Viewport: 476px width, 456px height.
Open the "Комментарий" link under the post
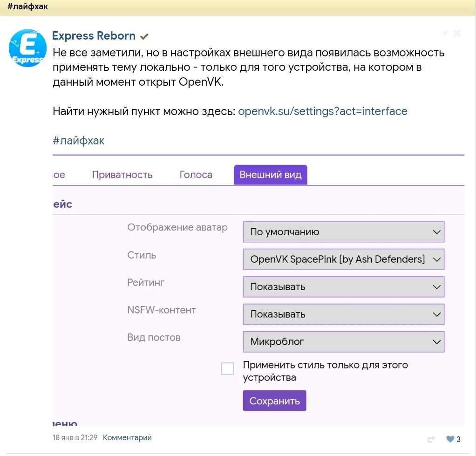point(127,437)
